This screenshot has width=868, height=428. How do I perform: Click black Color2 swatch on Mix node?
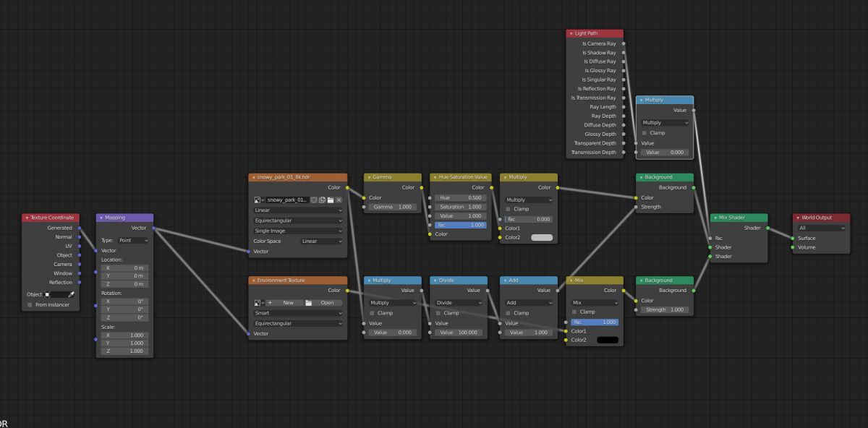pos(607,340)
